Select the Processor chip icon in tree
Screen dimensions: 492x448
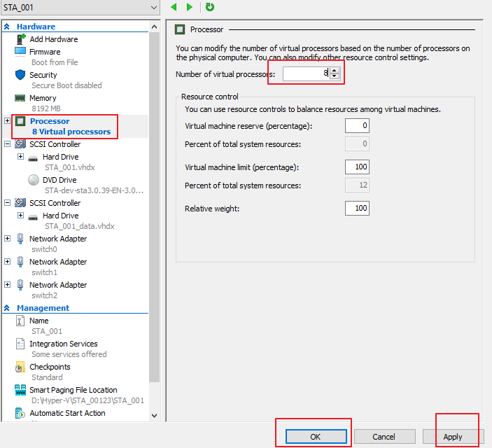pyautogui.click(x=20, y=121)
